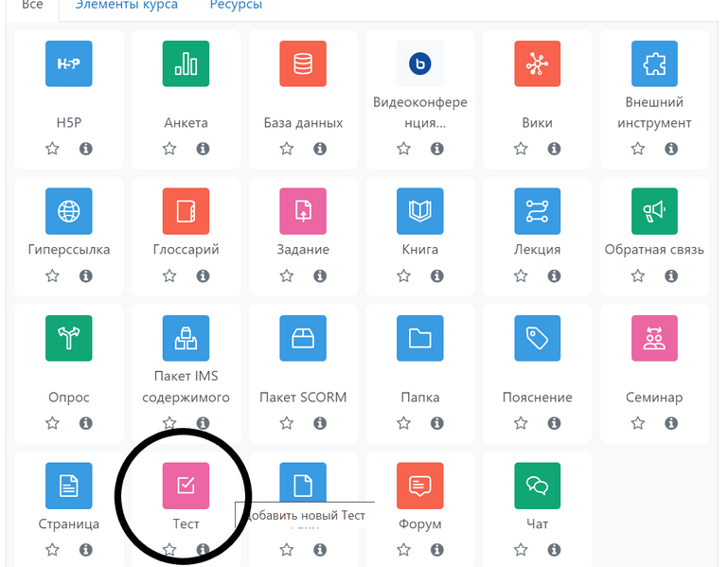Click the Гиперссылка label link
The width and height of the screenshot is (728, 567).
pyautogui.click(x=69, y=250)
